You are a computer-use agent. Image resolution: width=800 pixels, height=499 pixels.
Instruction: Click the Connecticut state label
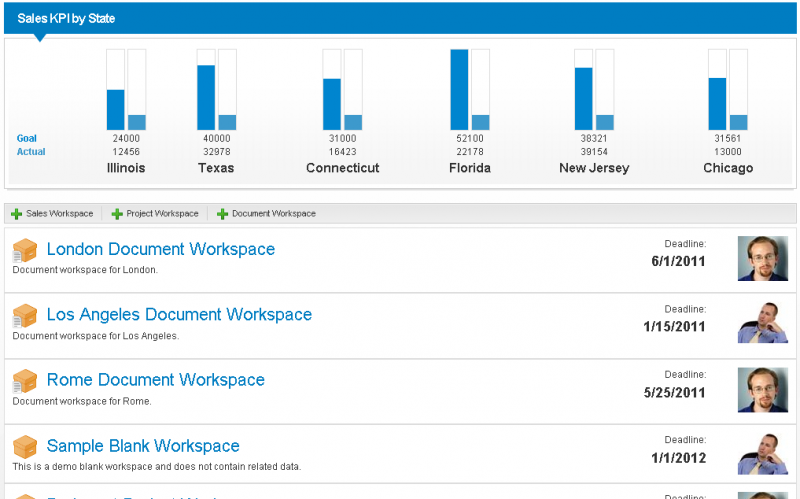click(x=343, y=168)
